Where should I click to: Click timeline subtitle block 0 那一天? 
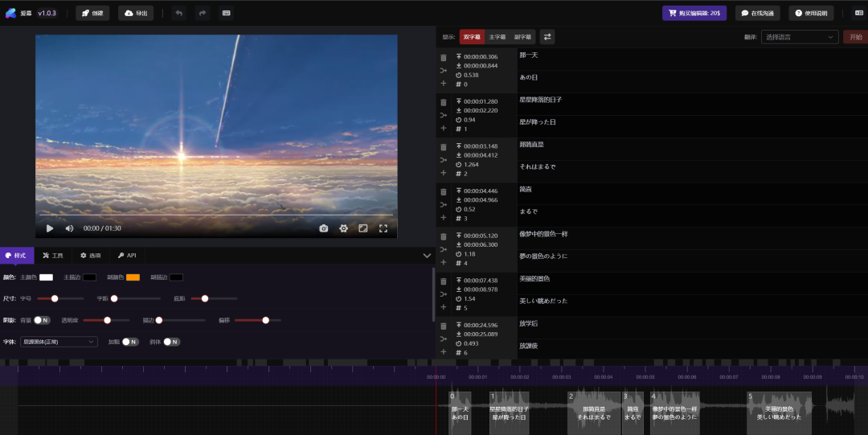pos(460,412)
